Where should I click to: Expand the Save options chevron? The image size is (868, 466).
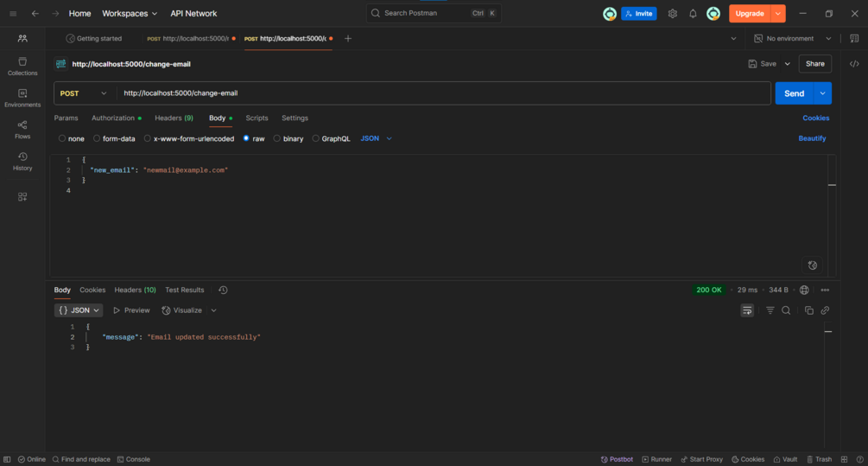[x=787, y=64]
